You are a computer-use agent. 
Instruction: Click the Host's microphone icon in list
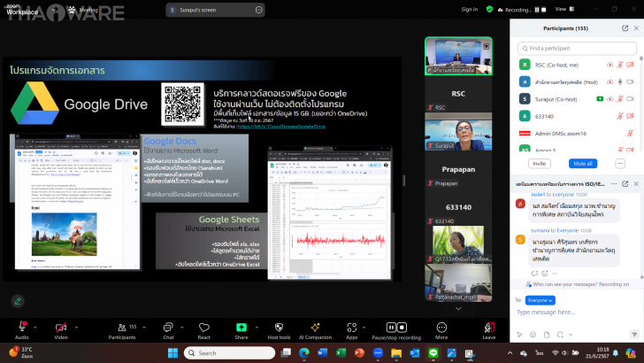620,81
